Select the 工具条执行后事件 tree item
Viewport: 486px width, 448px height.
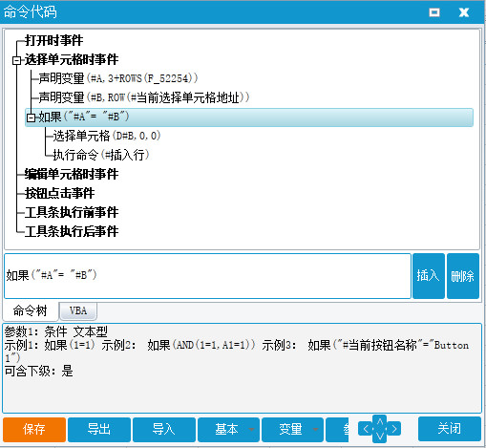click(72, 231)
